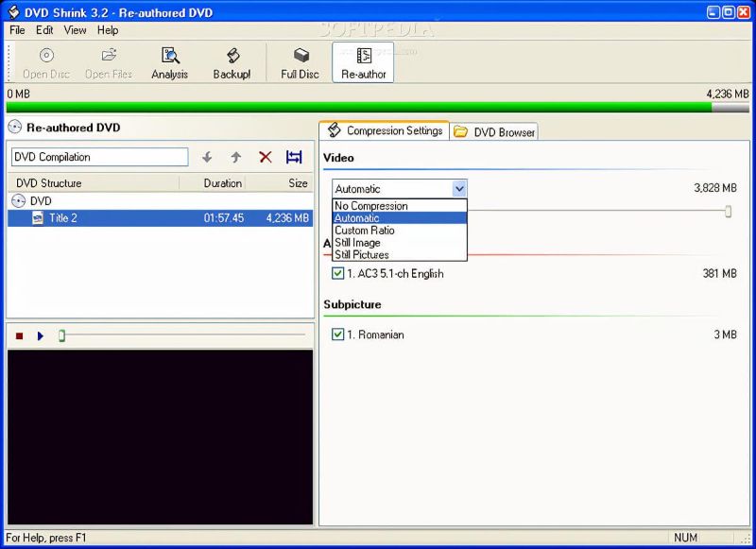
Task: Click the DVD Compilation name field
Action: pos(99,157)
